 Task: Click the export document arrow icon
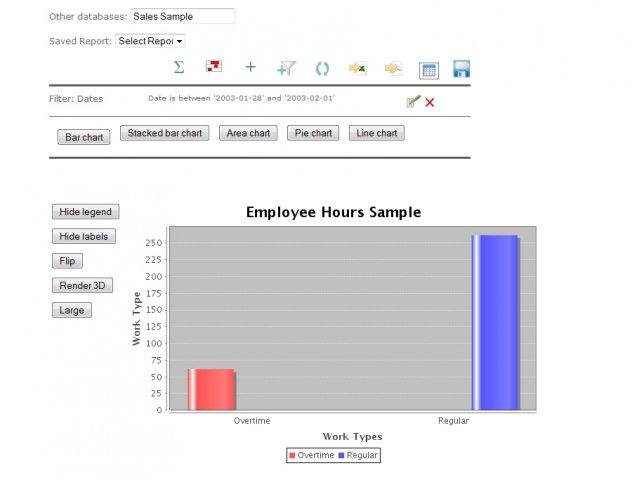[393, 69]
